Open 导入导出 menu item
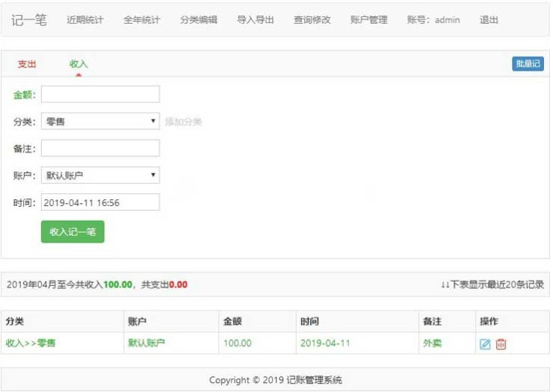553x392 pixels. (x=256, y=19)
